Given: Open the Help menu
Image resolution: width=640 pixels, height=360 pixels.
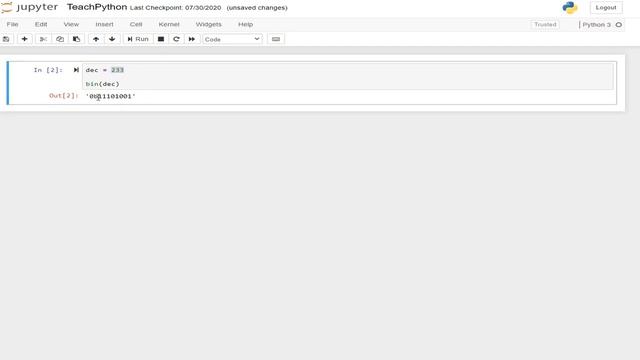Looking at the screenshot, I should click(x=245, y=24).
